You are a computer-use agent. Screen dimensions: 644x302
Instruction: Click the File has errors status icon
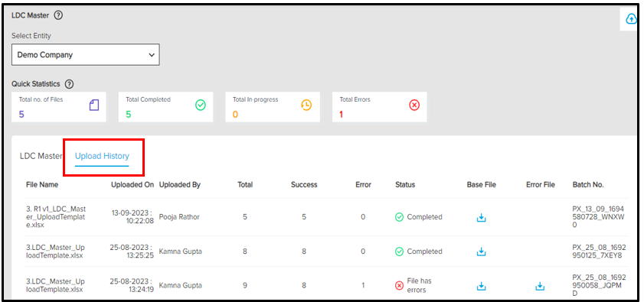(x=399, y=286)
